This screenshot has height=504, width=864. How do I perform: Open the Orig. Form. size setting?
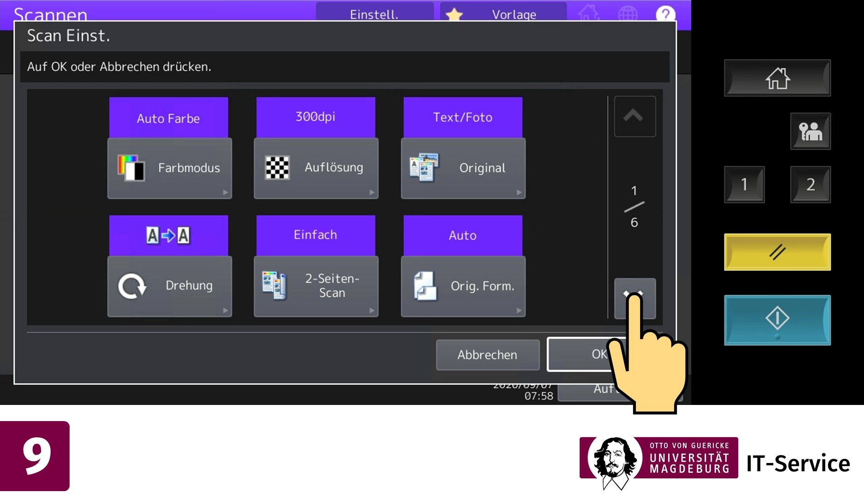click(463, 286)
